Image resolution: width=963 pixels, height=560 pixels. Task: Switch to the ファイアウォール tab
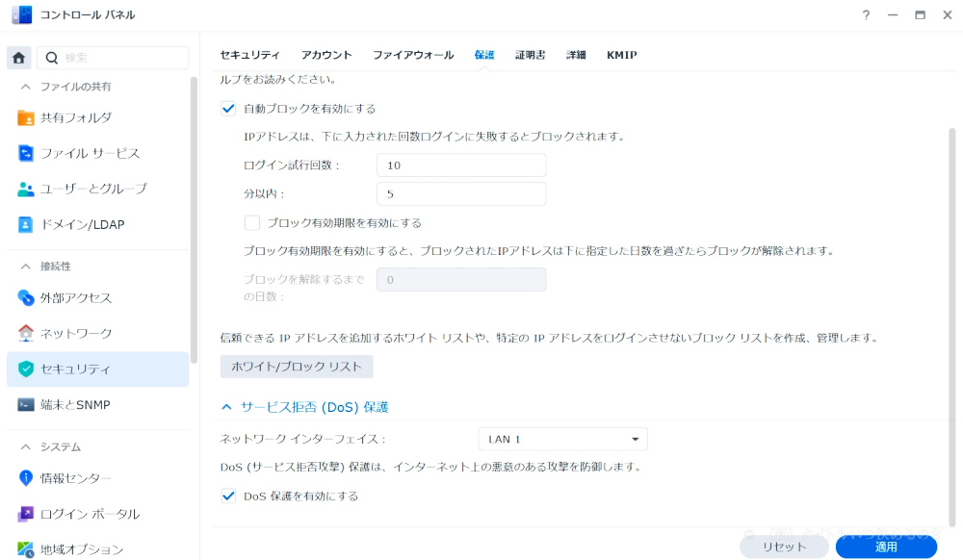click(x=413, y=55)
